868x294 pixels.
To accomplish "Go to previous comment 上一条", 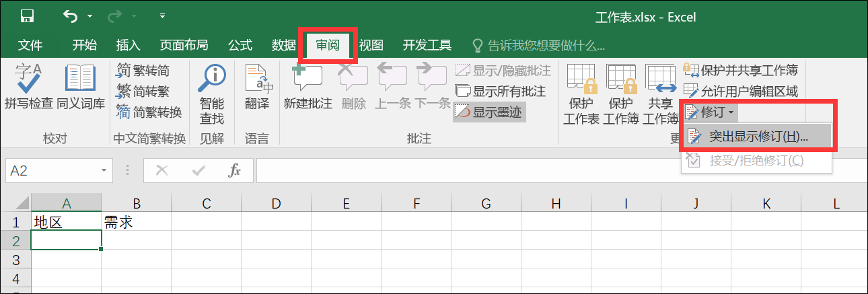I will point(393,88).
